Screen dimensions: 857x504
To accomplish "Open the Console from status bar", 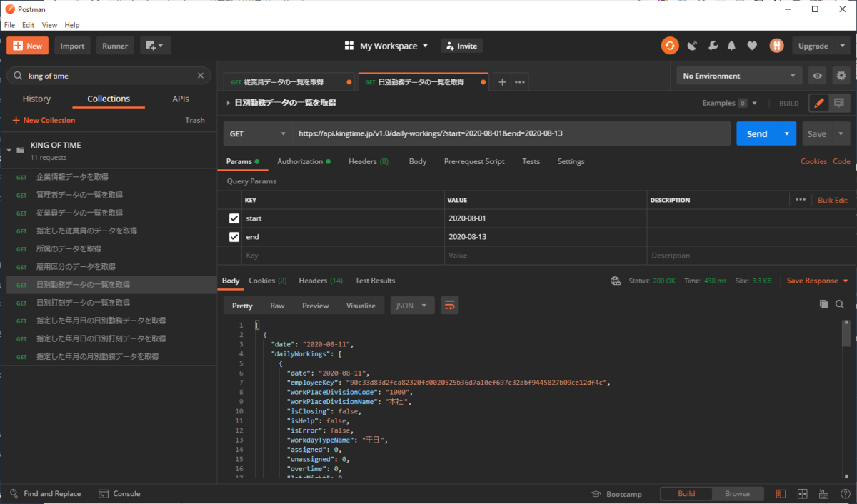I will (119, 494).
